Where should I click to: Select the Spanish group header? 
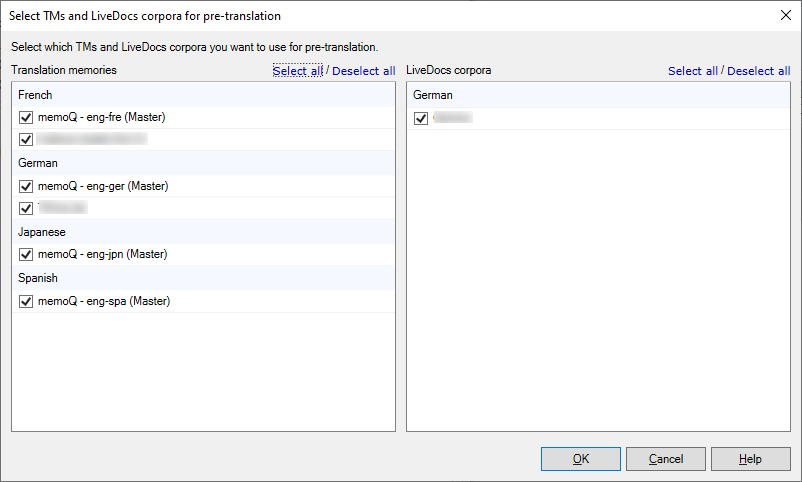[x=38, y=278]
